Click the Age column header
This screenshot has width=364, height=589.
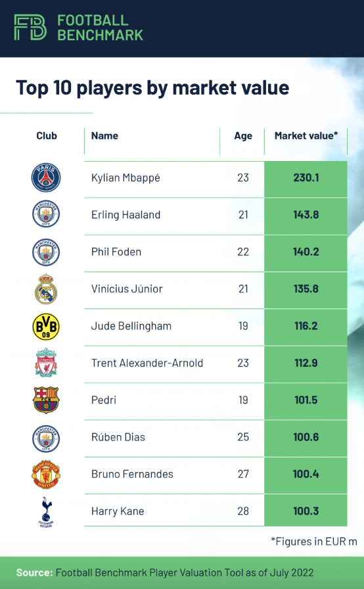(243, 136)
